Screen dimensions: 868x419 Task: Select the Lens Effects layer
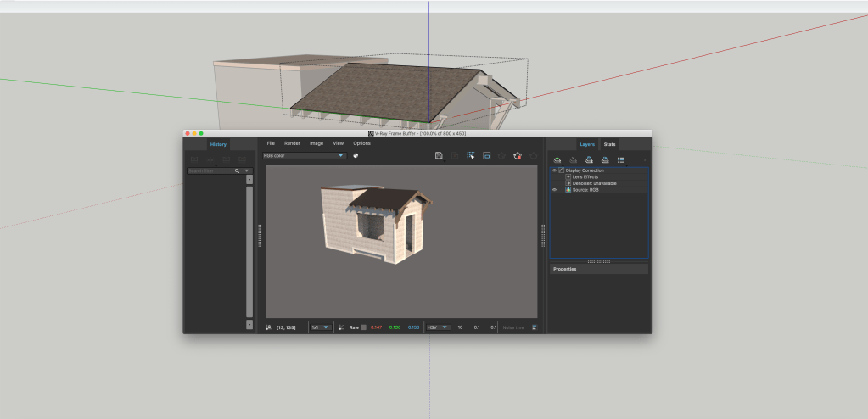click(x=585, y=176)
